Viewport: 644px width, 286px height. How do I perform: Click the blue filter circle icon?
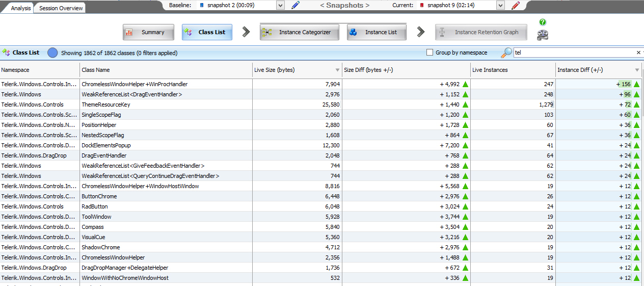pyautogui.click(x=52, y=53)
